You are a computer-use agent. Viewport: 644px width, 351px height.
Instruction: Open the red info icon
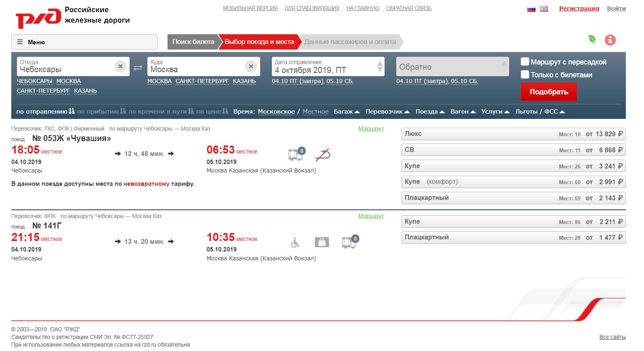(610, 40)
